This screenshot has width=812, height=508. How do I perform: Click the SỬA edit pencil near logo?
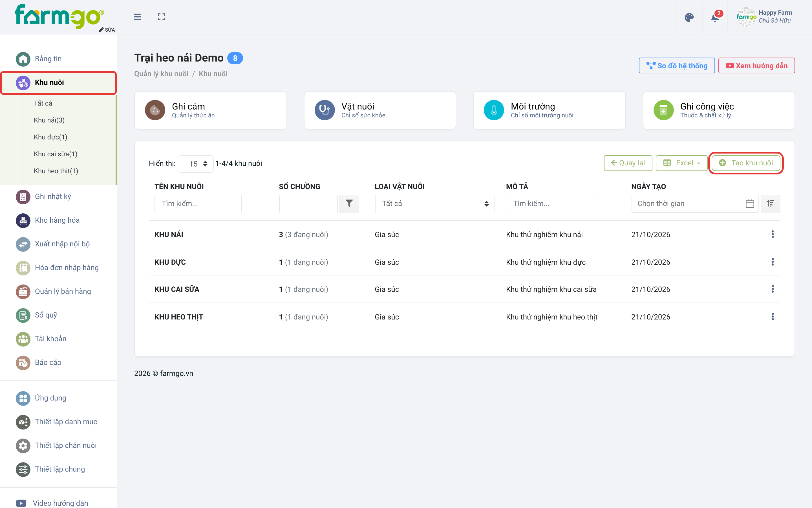click(x=107, y=30)
